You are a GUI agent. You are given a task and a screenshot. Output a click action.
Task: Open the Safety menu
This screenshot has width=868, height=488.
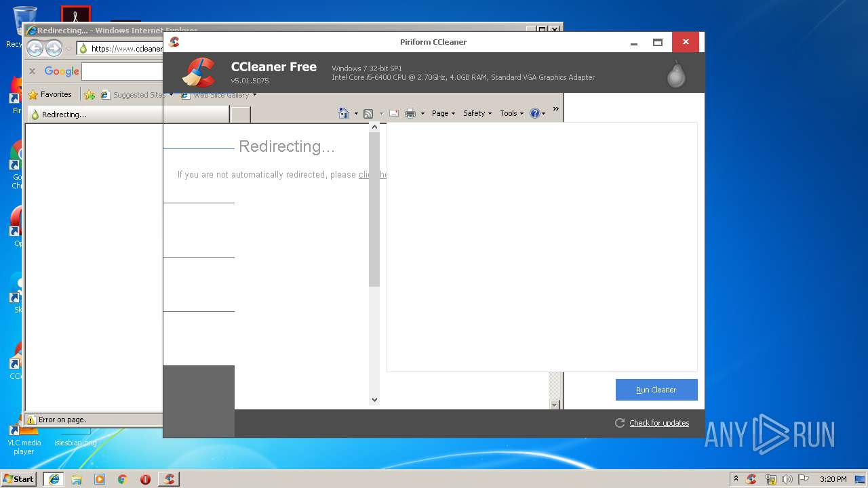point(477,113)
